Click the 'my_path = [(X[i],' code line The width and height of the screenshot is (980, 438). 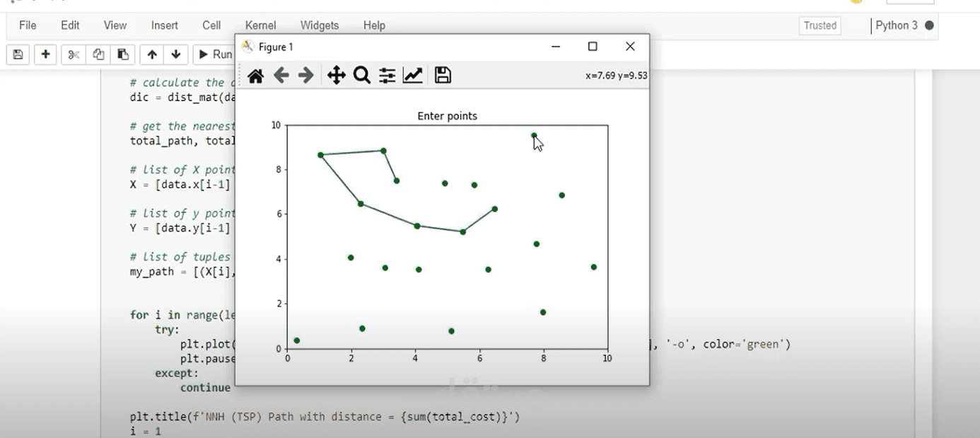[x=182, y=272]
